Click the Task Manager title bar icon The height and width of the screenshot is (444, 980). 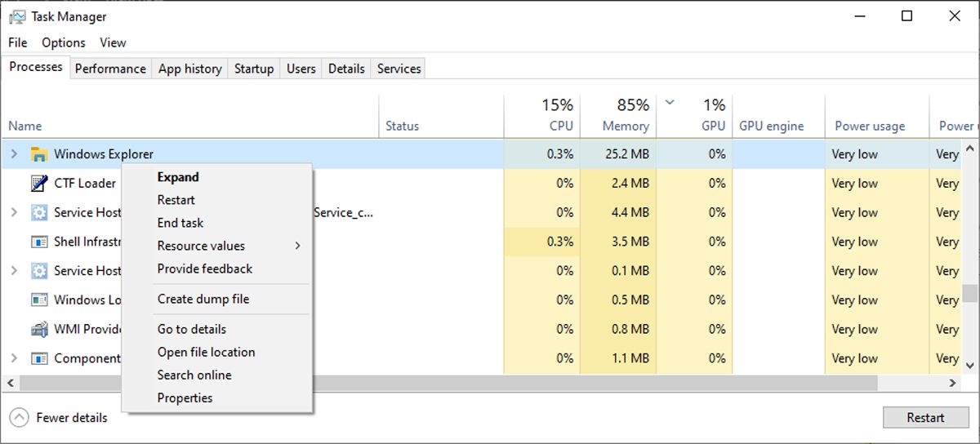click(x=16, y=16)
